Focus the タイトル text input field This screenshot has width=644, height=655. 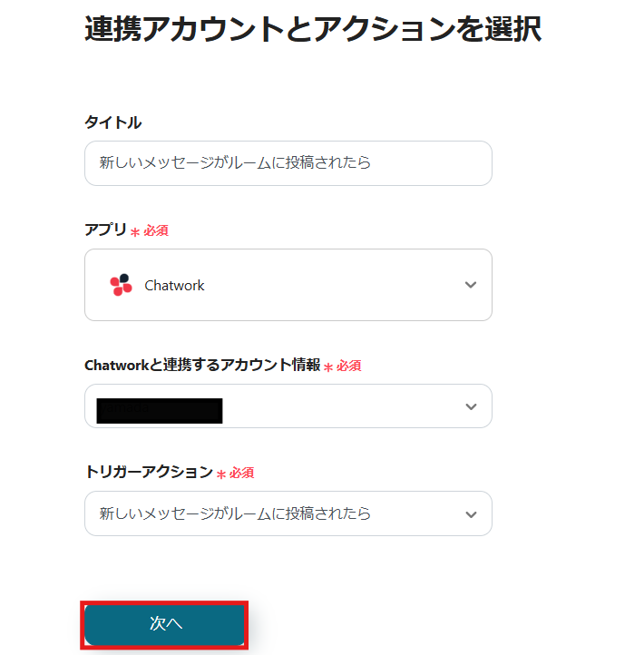coord(288,163)
